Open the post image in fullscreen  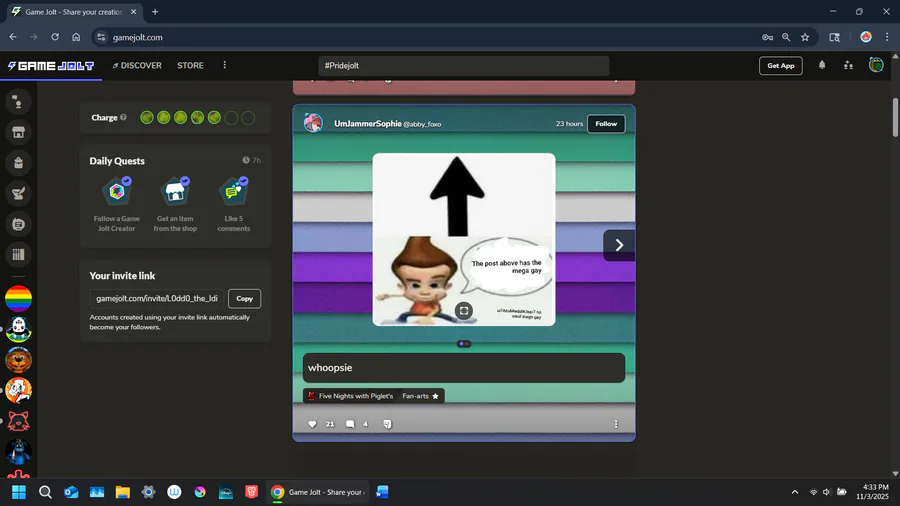(464, 310)
